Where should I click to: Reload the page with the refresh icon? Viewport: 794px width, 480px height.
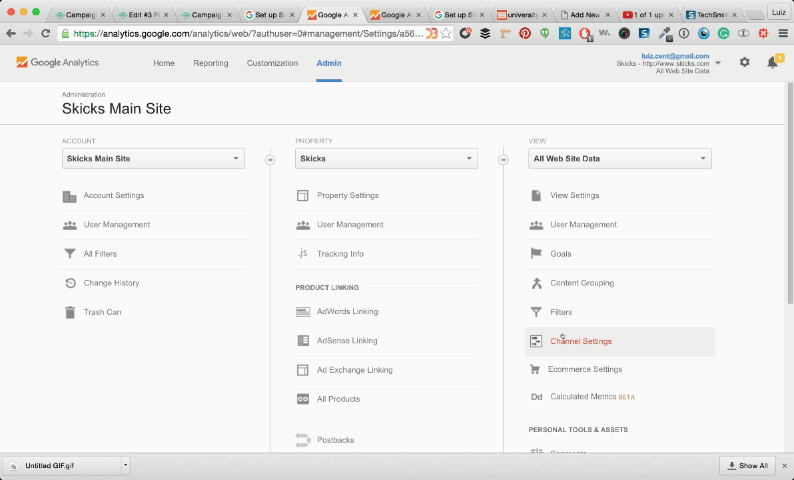46,33
